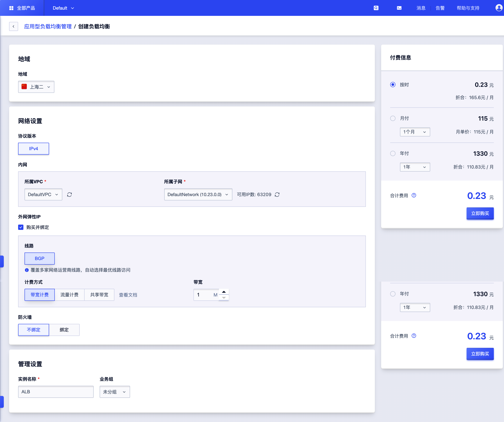Viewport: 504px width, 422px height.
Task: Open the 地域 region dropdown showing 上海二
Action: (36, 87)
